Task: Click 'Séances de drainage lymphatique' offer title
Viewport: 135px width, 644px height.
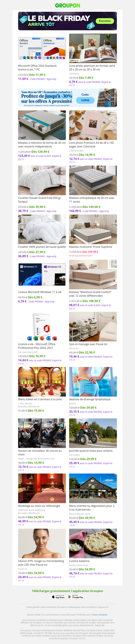Action: tap(90, 399)
